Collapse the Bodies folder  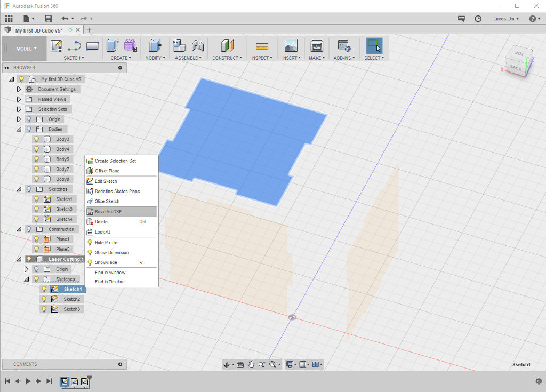click(19, 129)
